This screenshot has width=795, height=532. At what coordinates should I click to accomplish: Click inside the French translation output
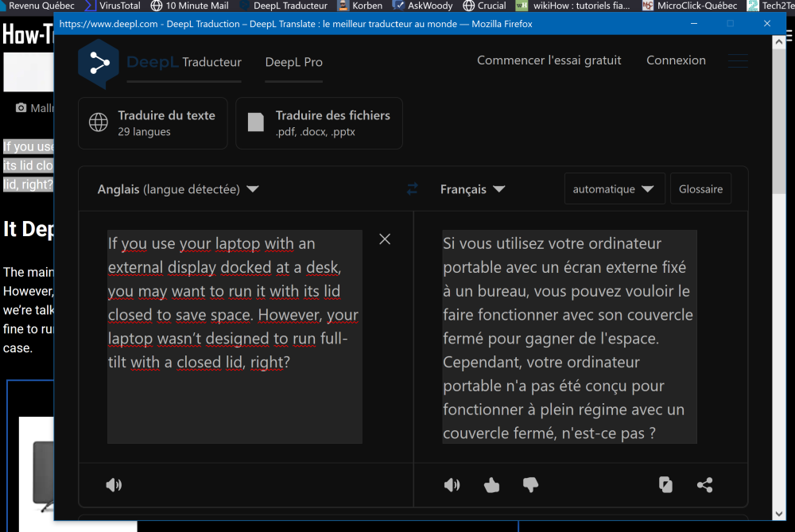(569, 336)
